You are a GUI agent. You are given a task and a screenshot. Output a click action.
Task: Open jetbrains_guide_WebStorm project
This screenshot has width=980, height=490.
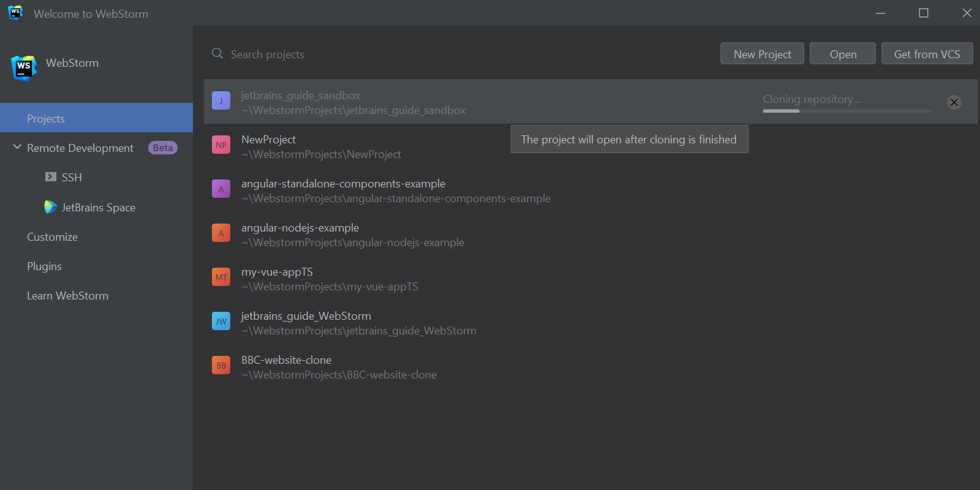(x=590, y=322)
